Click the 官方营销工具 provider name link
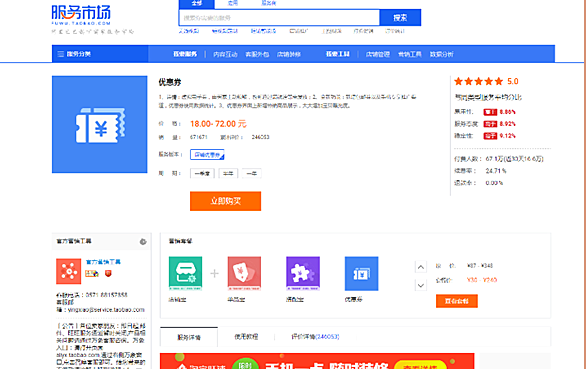586x369 pixels. point(103,262)
